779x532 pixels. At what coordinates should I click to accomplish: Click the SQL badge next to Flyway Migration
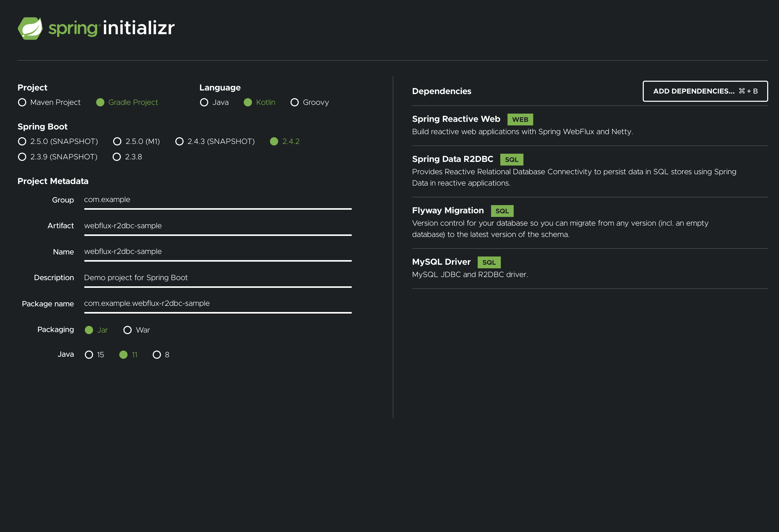click(502, 211)
